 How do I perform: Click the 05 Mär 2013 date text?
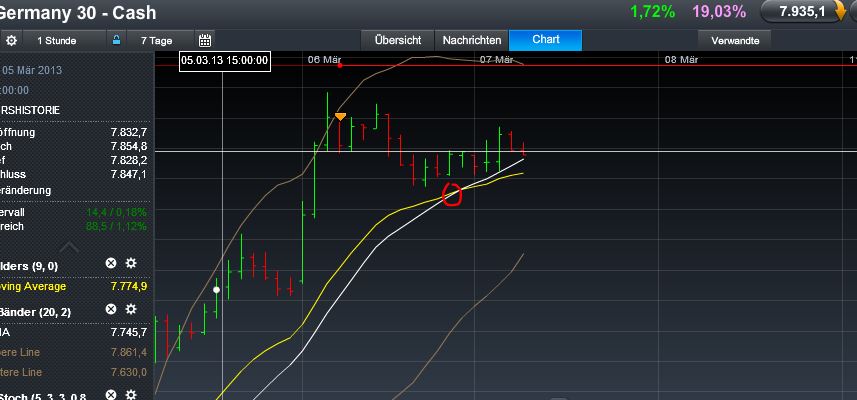pyautogui.click(x=31, y=70)
